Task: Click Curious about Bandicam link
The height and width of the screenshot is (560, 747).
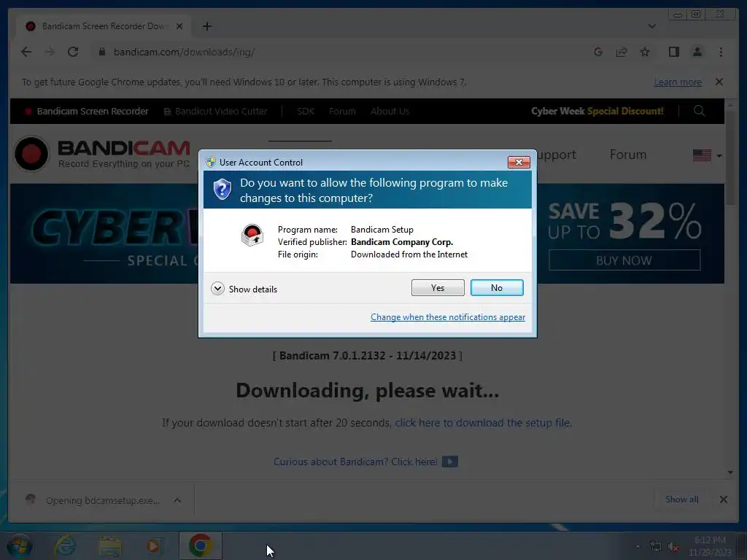Action: 355,462
